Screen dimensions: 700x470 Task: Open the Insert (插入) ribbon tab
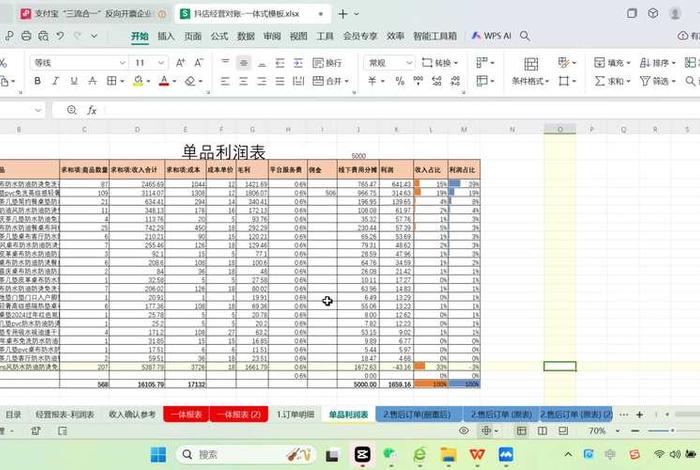pos(166,36)
